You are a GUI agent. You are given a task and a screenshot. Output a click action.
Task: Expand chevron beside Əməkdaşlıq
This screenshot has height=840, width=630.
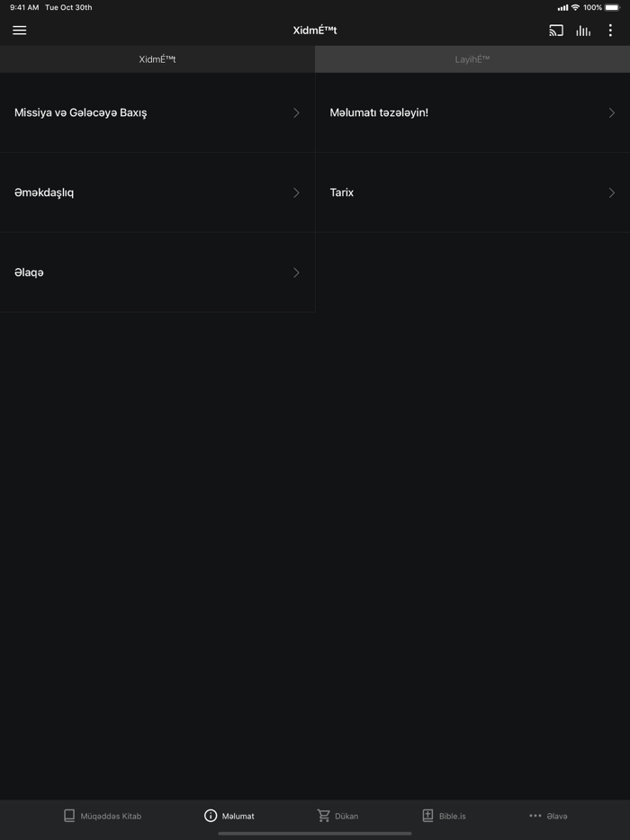(x=296, y=192)
